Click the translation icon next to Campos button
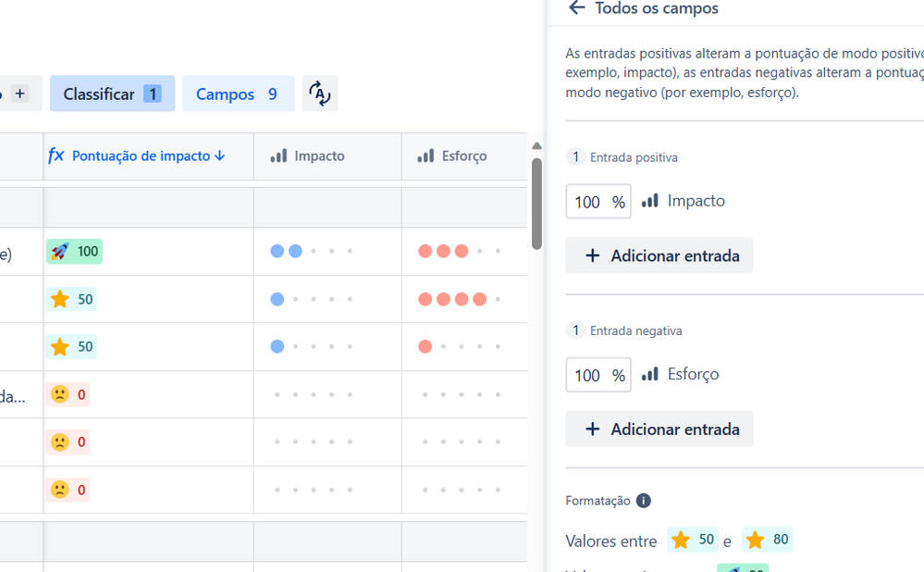Image resolution: width=924 pixels, height=572 pixels. (320, 93)
